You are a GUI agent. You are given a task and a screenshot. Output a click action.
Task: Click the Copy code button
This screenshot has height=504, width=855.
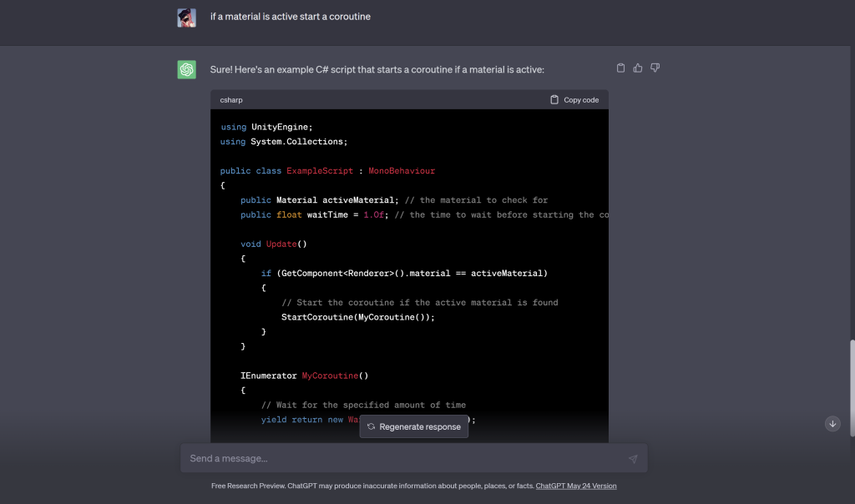coord(574,99)
